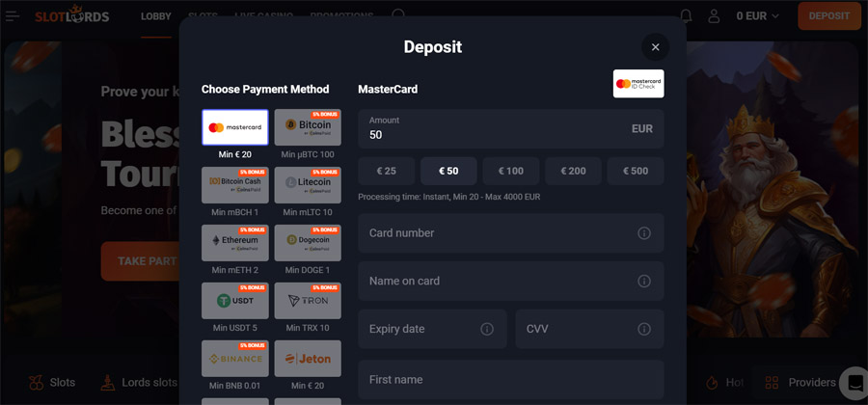Choose the € 500 preset amount
868x405 pixels.
[636, 171]
